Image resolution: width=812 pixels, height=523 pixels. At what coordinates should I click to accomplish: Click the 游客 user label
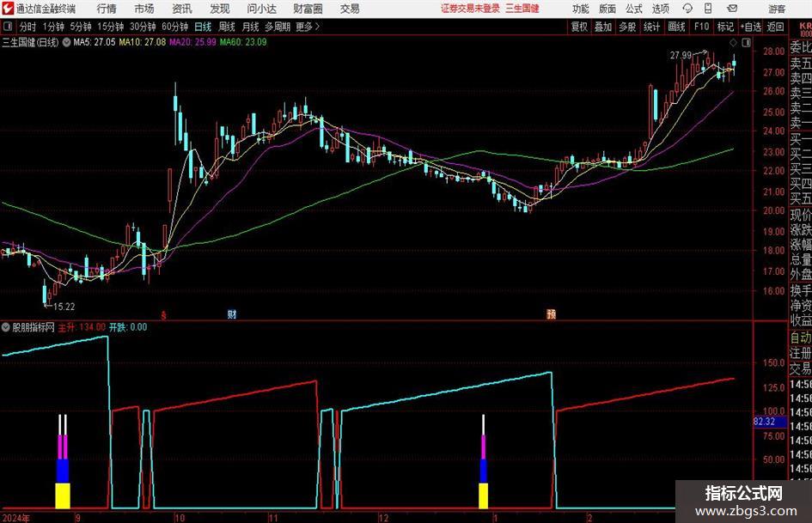[x=777, y=9]
